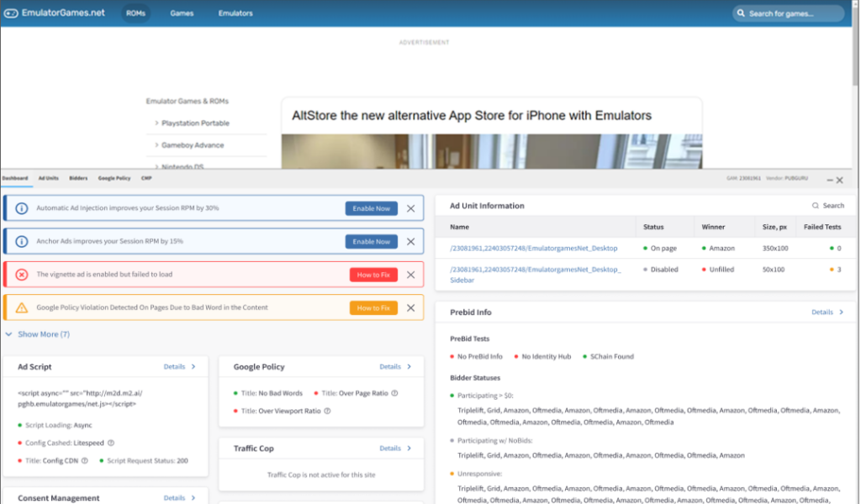Image resolution: width=861 pixels, height=504 pixels.
Task: Click the info icon on Automatic Ad Injection alert
Action: point(21,208)
